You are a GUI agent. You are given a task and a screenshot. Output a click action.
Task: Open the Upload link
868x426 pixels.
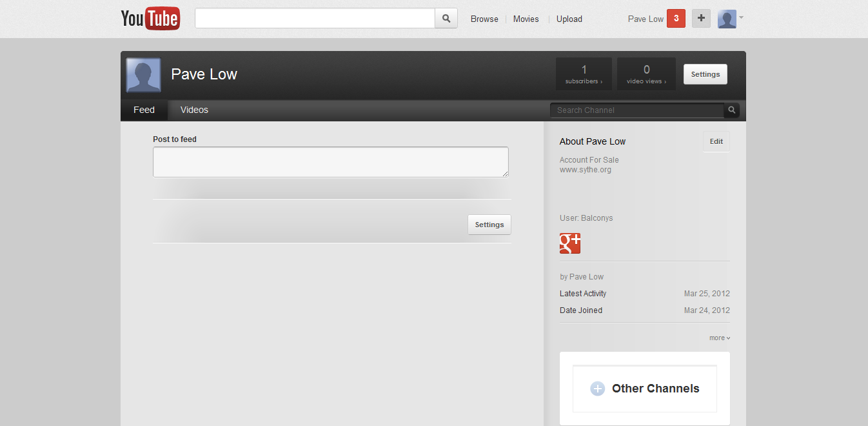569,19
